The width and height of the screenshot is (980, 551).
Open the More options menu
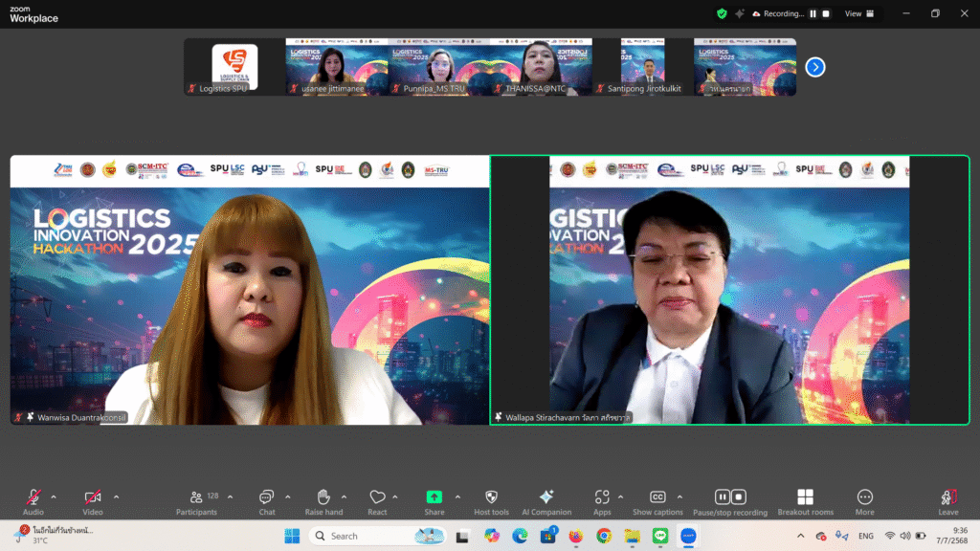[x=865, y=502]
